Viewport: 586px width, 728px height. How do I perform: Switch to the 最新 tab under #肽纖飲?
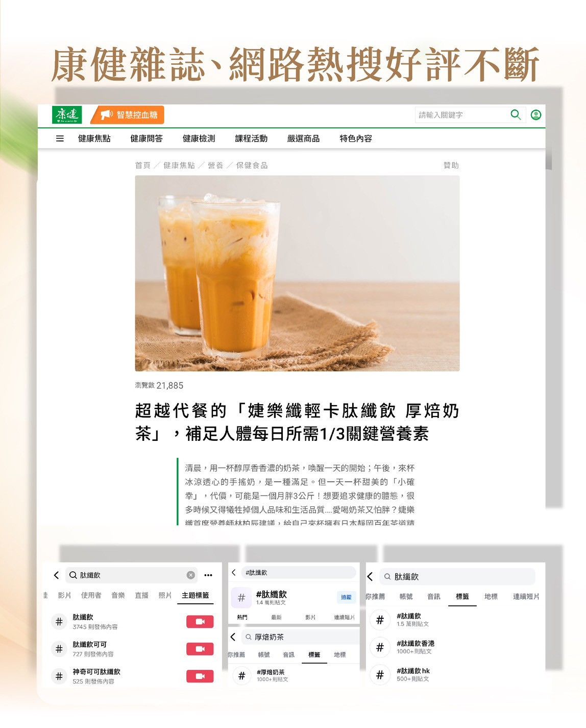pos(276,617)
